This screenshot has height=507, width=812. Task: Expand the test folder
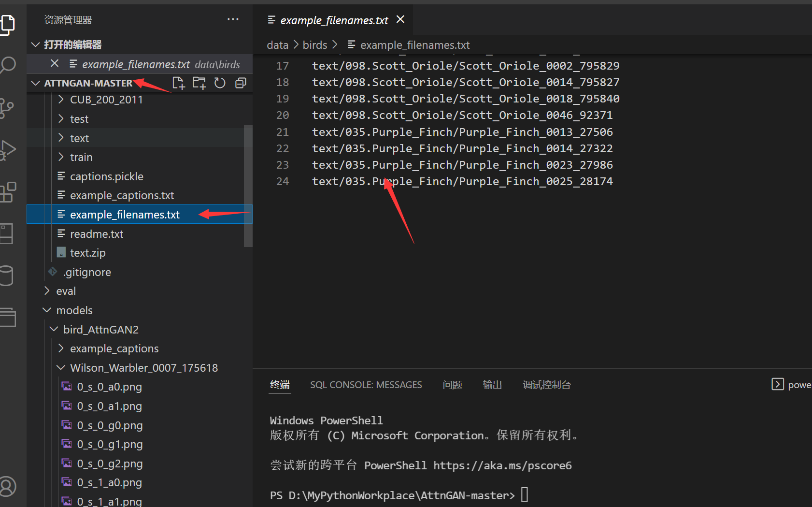pos(61,119)
